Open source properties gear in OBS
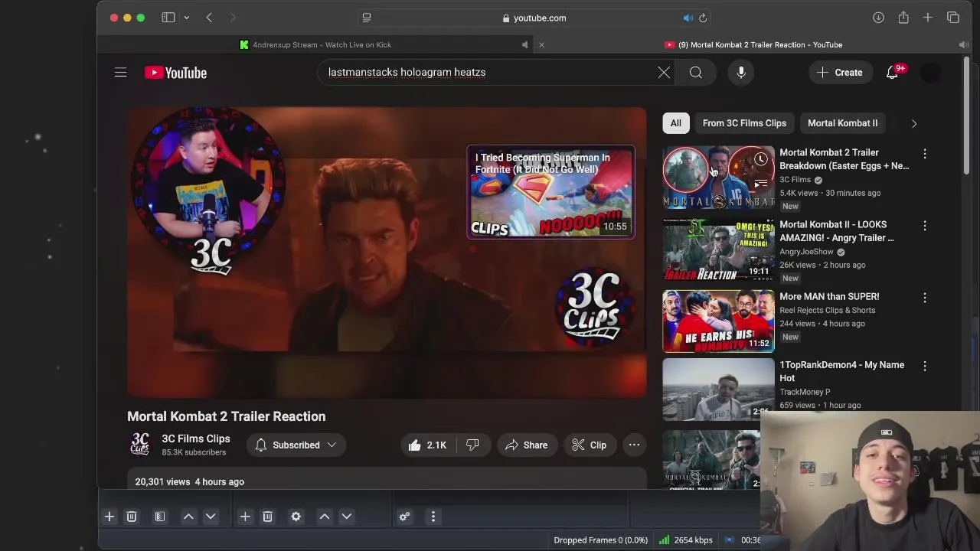This screenshot has width=980, height=551. pyautogui.click(x=296, y=517)
